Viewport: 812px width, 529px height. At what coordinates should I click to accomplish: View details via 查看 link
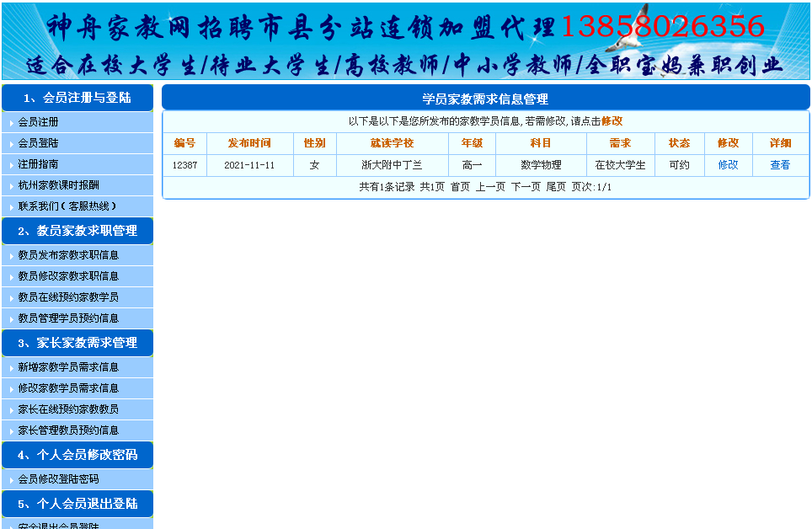coord(780,165)
